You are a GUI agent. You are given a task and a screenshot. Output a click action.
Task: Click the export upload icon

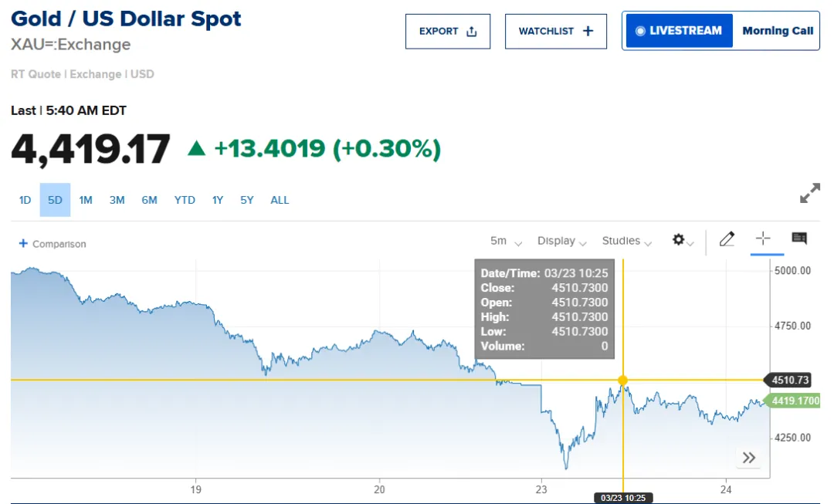[472, 32]
